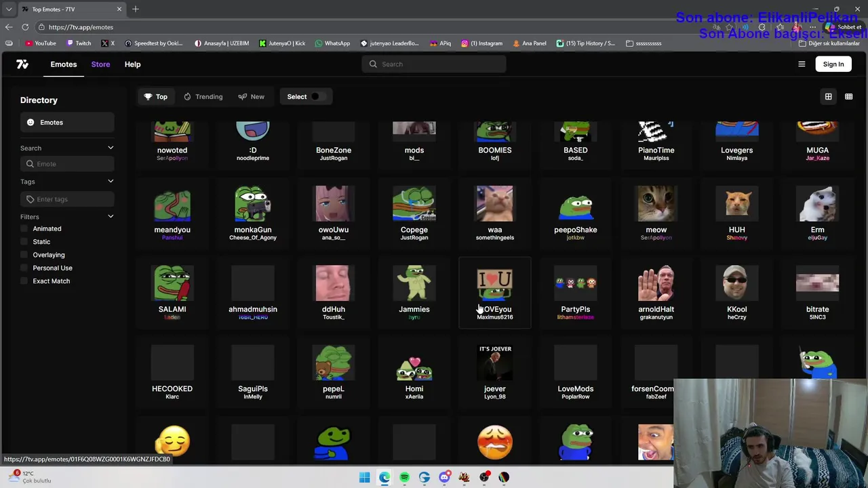Select Emotes in the Directory sidebar
Viewport: 868px width, 488px height.
click(x=67, y=123)
